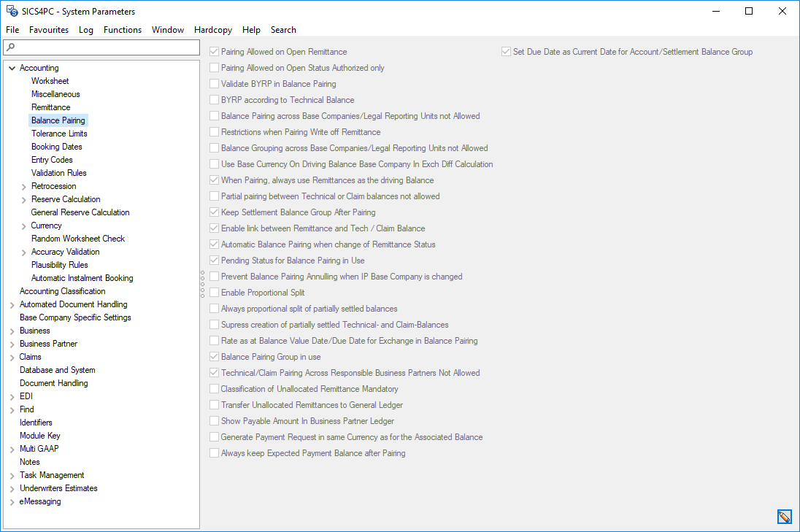The width and height of the screenshot is (800, 532).
Task: Open the Favourites menu
Action: 49,30
